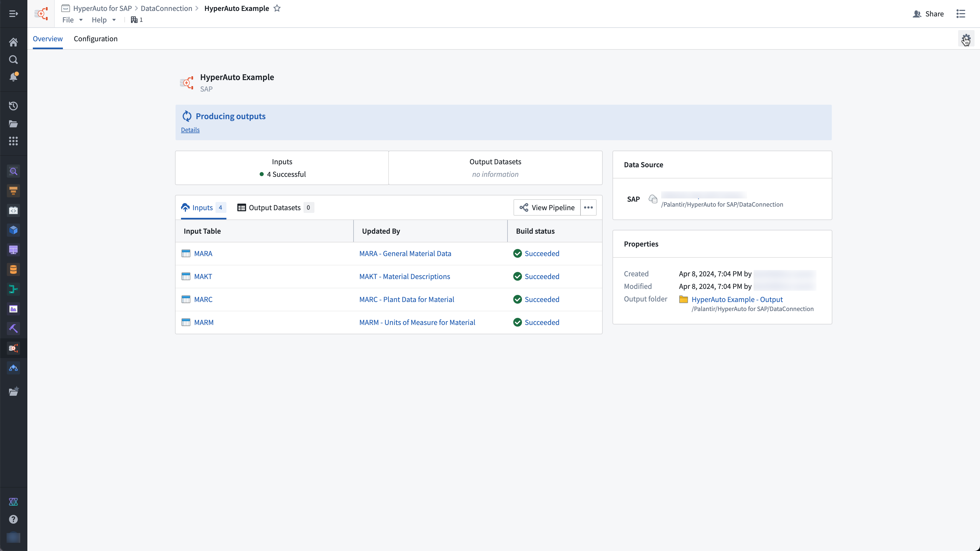Open the MARM input table
980x551 pixels.
pos(203,323)
